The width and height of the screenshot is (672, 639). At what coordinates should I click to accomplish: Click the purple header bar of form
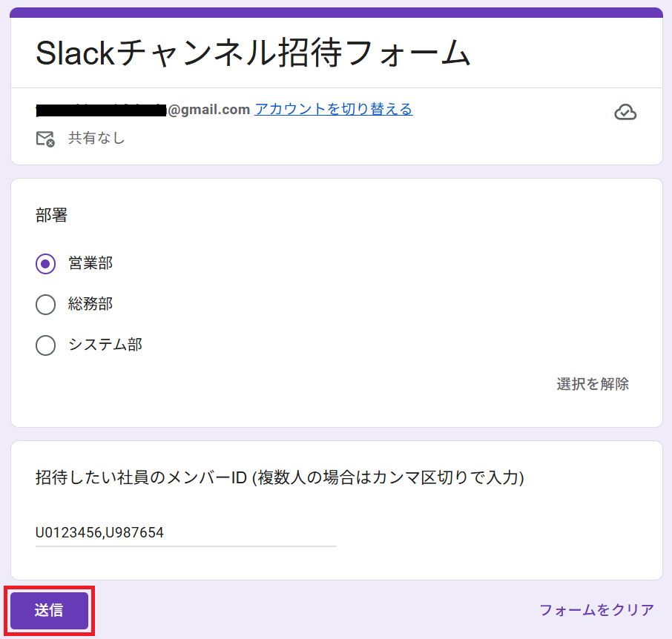[337, 13]
